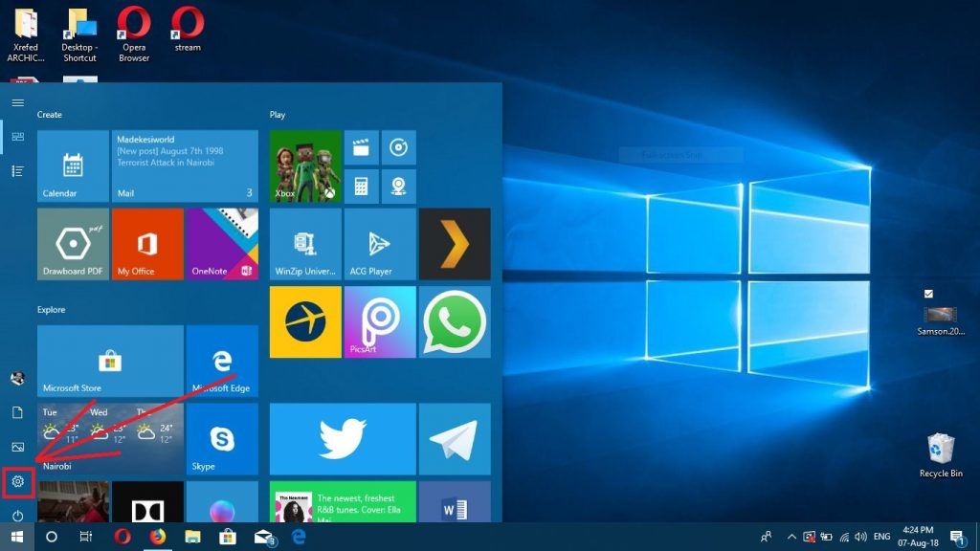The width and height of the screenshot is (980, 551).
Task: Launch the ACG Player tile
Action: tap(380, 244)
